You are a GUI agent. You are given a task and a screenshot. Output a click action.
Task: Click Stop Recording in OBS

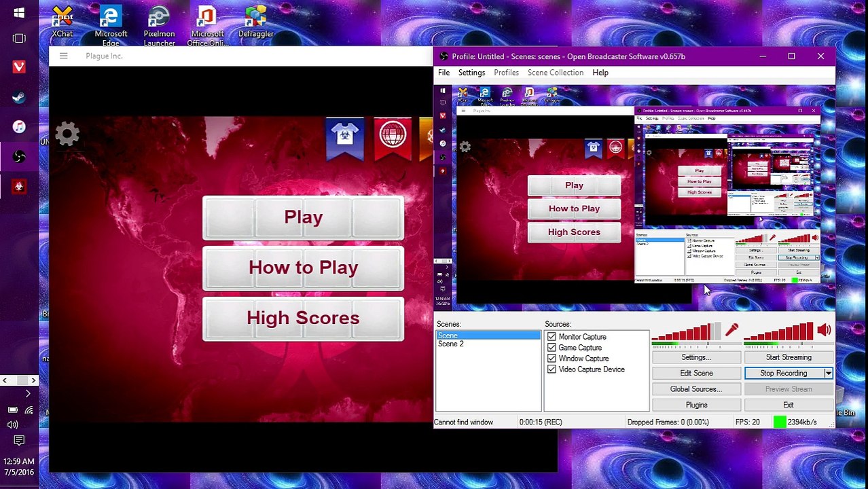click(784, 374)
